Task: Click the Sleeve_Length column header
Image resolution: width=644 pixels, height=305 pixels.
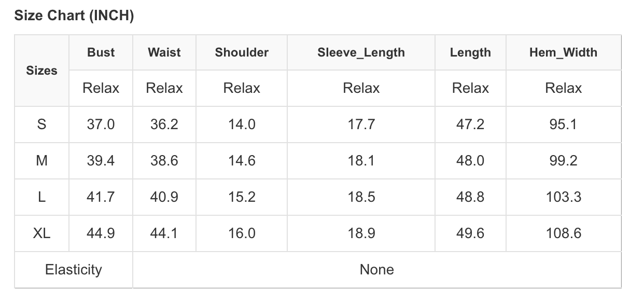Action: pyautogui.click(x=361, y=52)
